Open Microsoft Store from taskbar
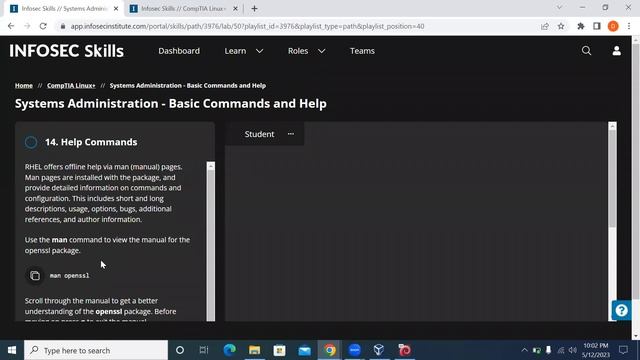 point(280,350)
